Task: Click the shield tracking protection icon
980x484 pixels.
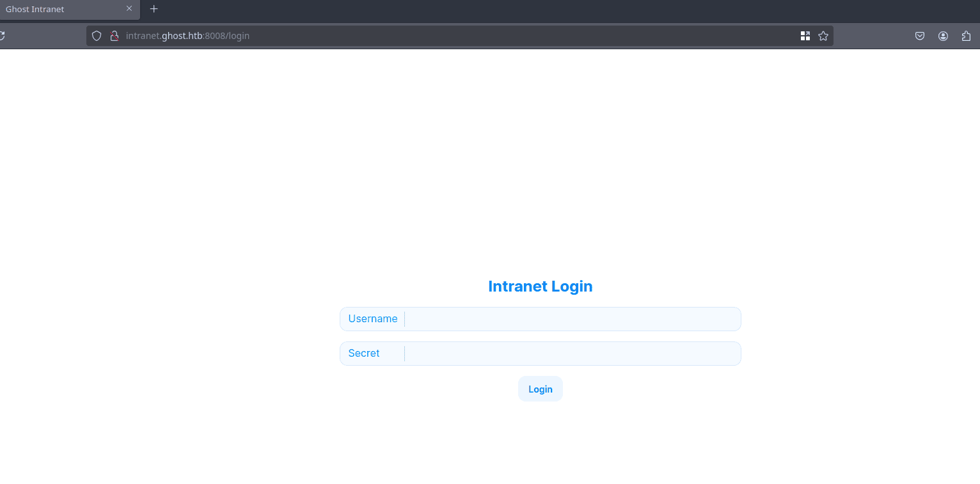Action: coord(96,35)
